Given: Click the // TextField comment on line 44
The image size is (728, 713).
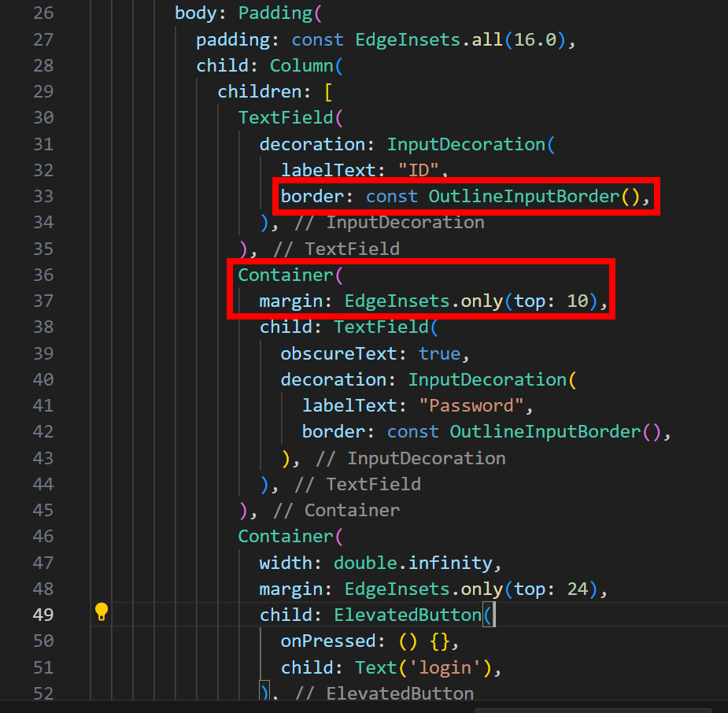Looking at the screenshot, I should (x=357, y=484).
